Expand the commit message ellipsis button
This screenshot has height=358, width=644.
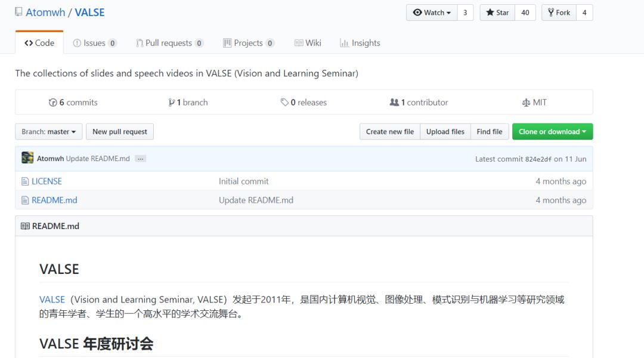[x=141, y=159]
